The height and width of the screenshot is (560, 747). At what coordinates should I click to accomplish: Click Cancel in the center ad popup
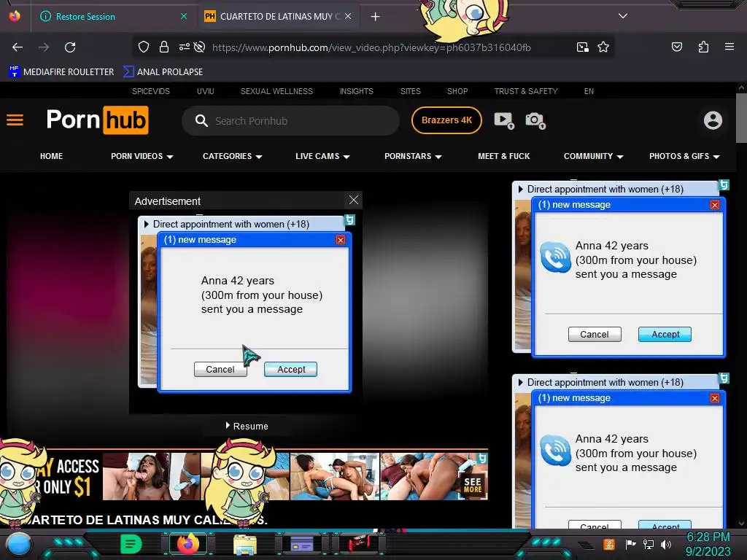(x=220, y=369)
